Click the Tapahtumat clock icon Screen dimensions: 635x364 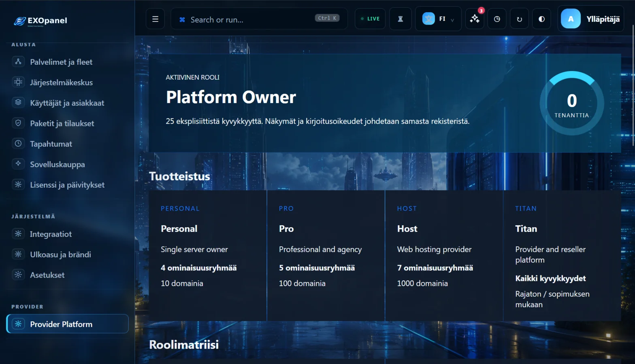[18, 144]
